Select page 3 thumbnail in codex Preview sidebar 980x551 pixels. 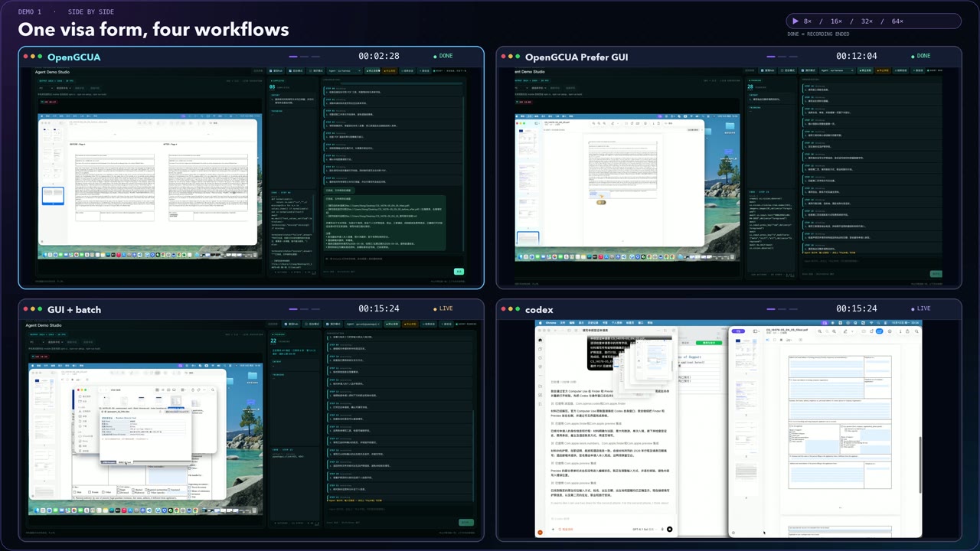coord(746,438)
